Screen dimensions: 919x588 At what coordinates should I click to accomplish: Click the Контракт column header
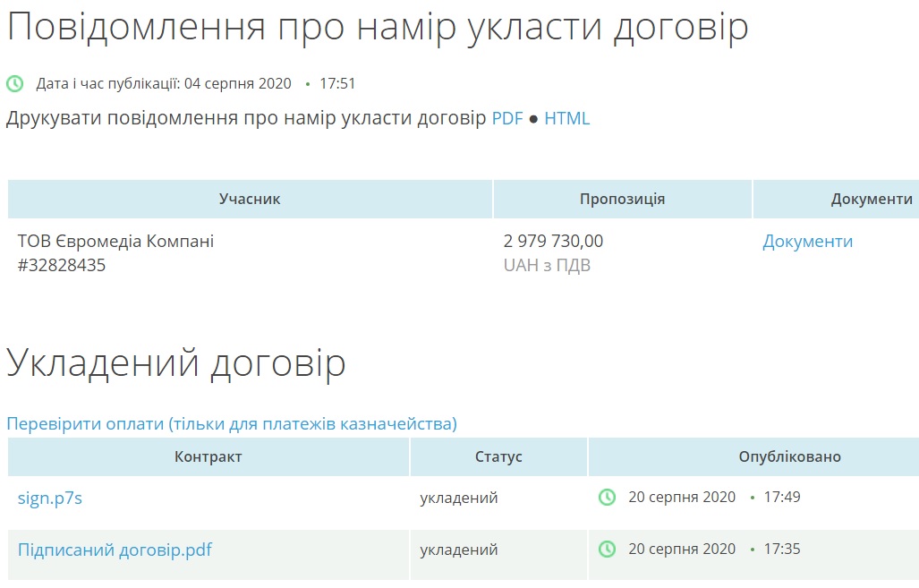[x=208, y=456]
